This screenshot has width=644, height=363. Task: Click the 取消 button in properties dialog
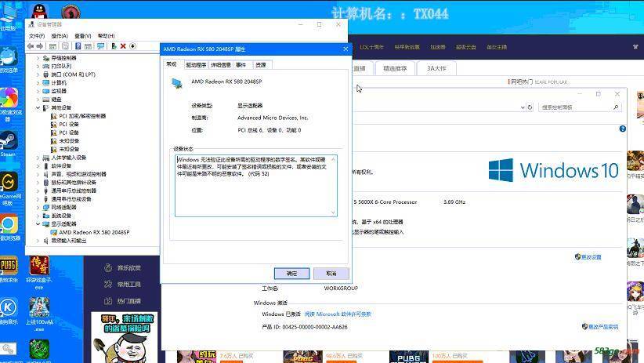tap(331, 274)
